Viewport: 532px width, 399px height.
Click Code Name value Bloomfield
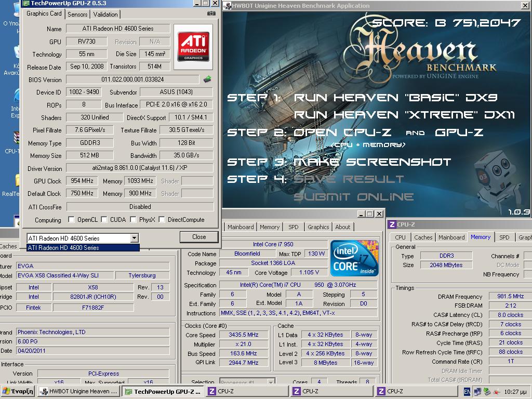coord(247,254)
